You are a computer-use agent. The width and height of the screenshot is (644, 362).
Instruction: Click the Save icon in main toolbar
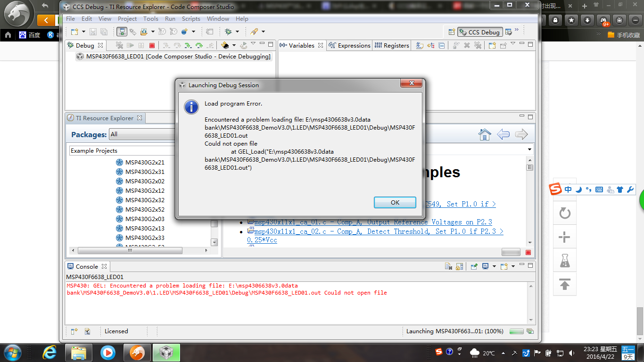point(93,32)
